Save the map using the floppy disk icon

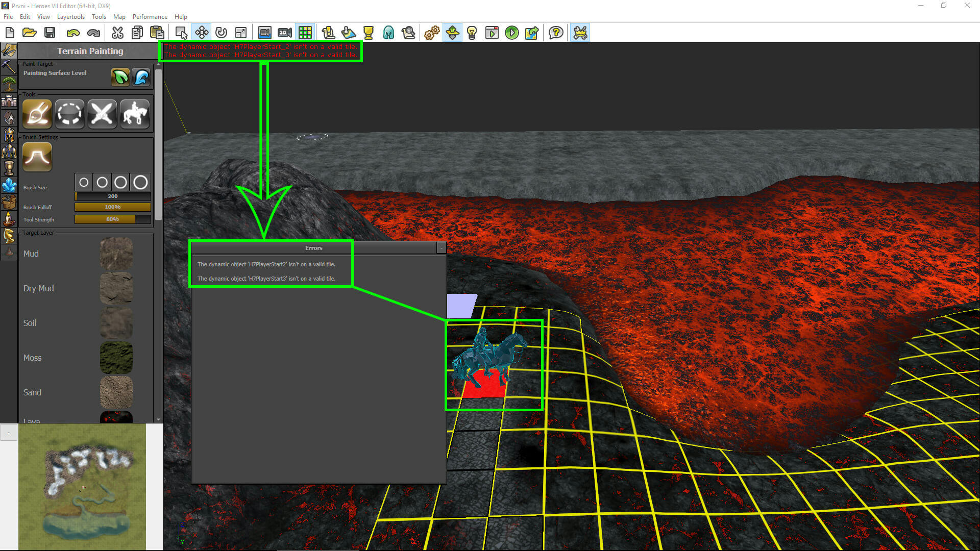point(50,33)
